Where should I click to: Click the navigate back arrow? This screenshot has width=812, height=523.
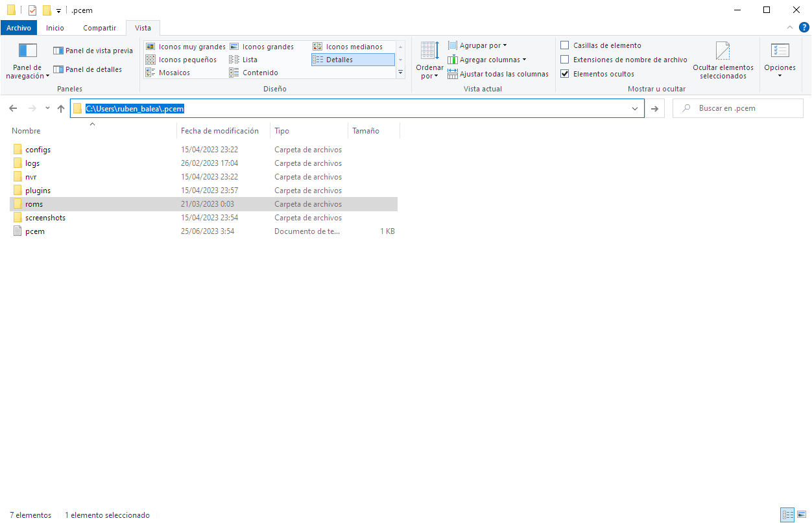coord(13,108)
